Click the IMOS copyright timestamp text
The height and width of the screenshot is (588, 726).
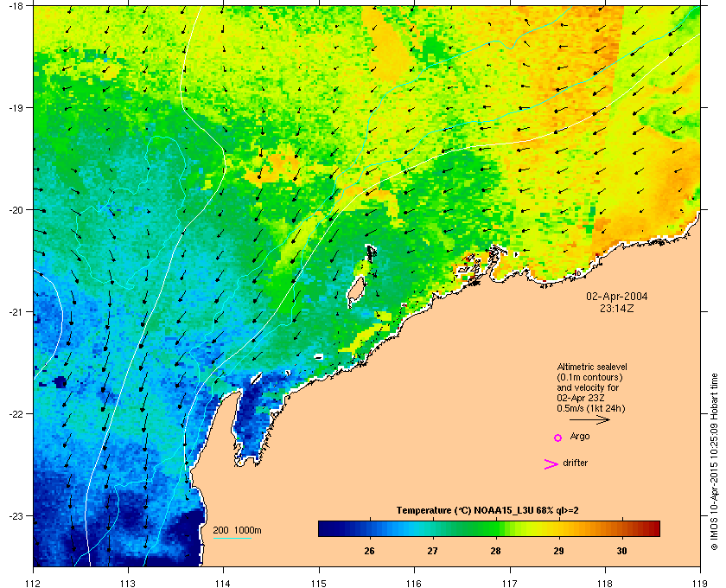(714, 462)
